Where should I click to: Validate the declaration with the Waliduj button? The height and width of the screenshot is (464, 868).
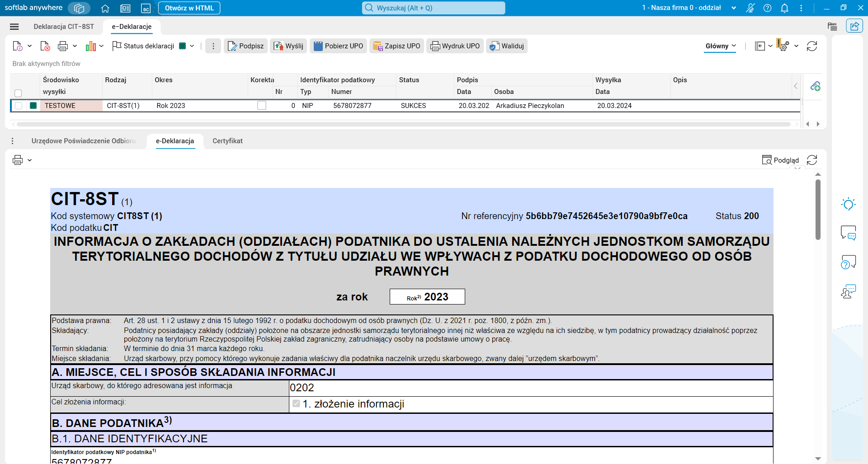pyautogui.click(x=506, y=46)
